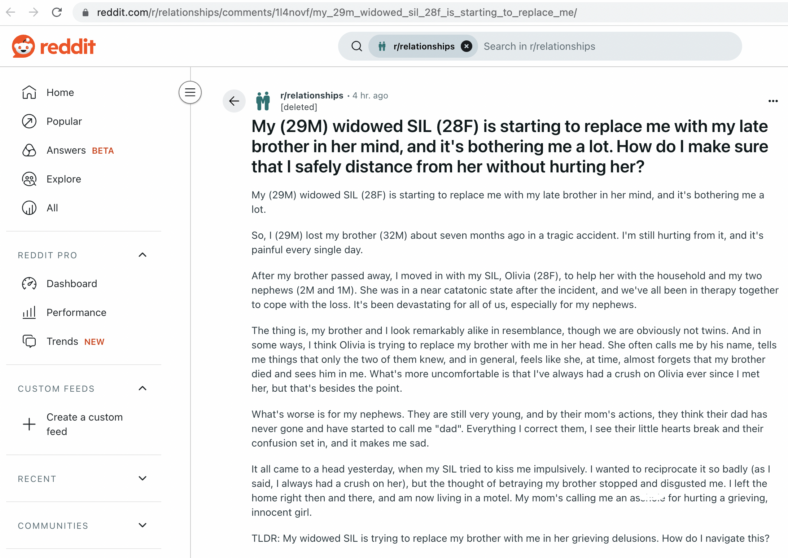Go back using the post back arrow
The width and height of the screenshot is (788, 558).
[234, 101]
